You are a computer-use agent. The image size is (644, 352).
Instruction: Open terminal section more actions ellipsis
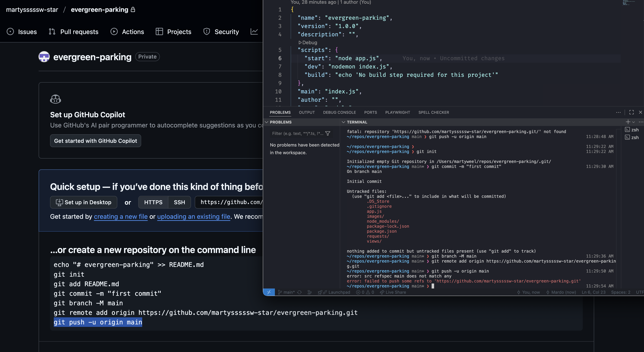641,122
